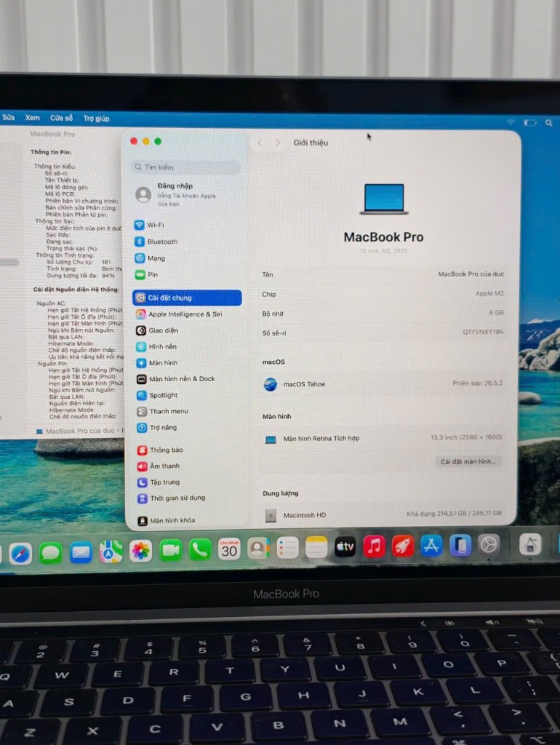Open Messages from the Dock
560x745 pixels.
(x=51, y=553)
